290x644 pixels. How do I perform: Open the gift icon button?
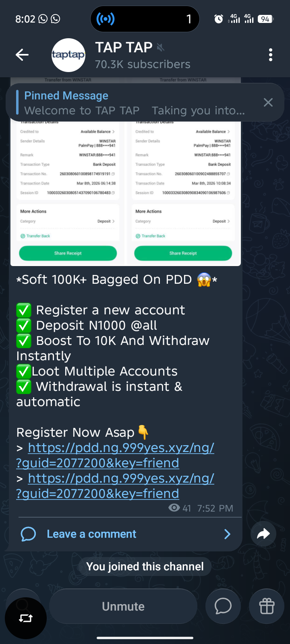267,606
